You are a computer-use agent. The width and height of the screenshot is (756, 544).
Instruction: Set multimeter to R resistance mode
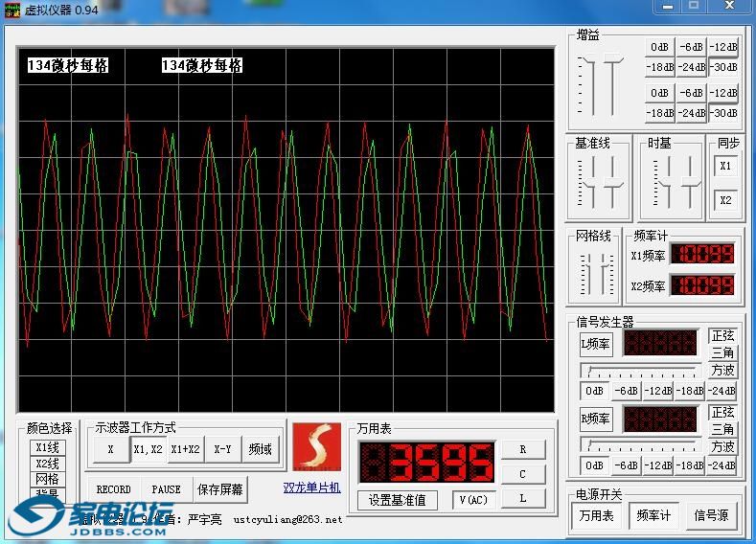(x=523, y=449)
